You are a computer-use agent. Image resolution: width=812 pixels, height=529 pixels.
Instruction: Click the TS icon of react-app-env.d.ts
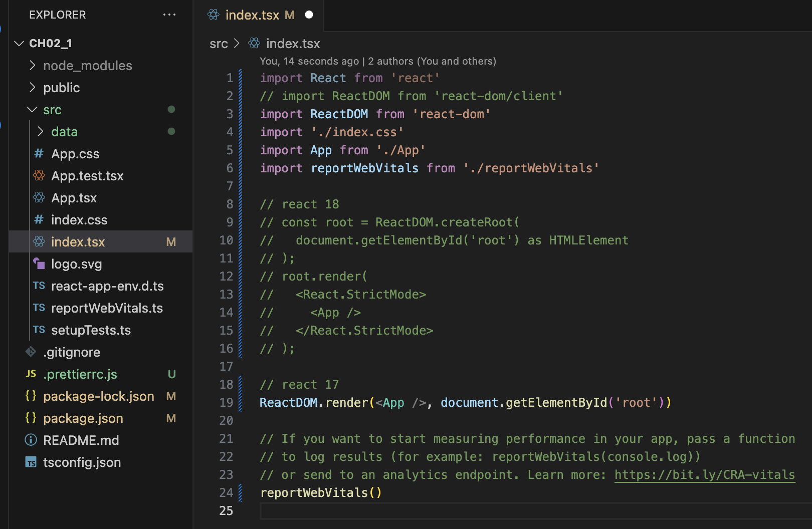tap(39, 286)
